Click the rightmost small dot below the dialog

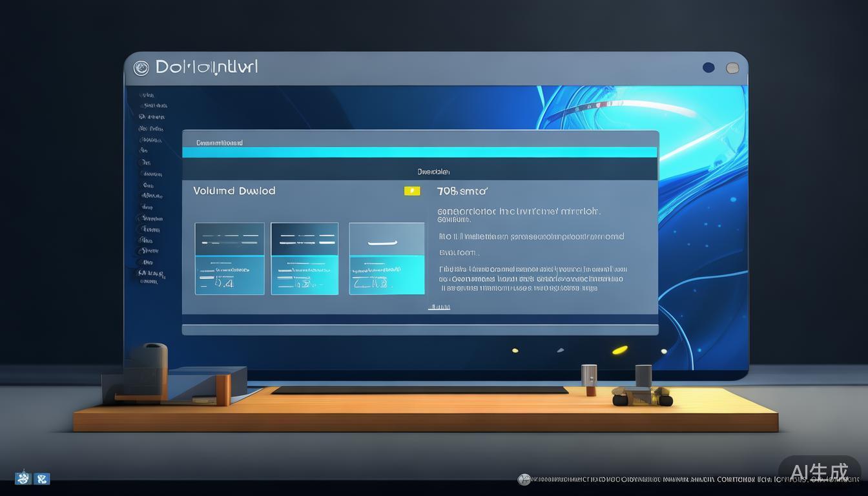point(664,351)
